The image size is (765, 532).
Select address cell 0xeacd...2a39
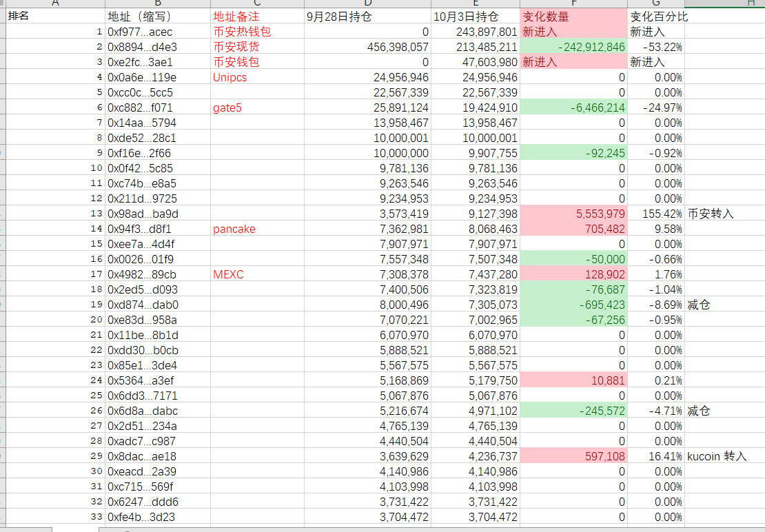[x=158, y=471]
